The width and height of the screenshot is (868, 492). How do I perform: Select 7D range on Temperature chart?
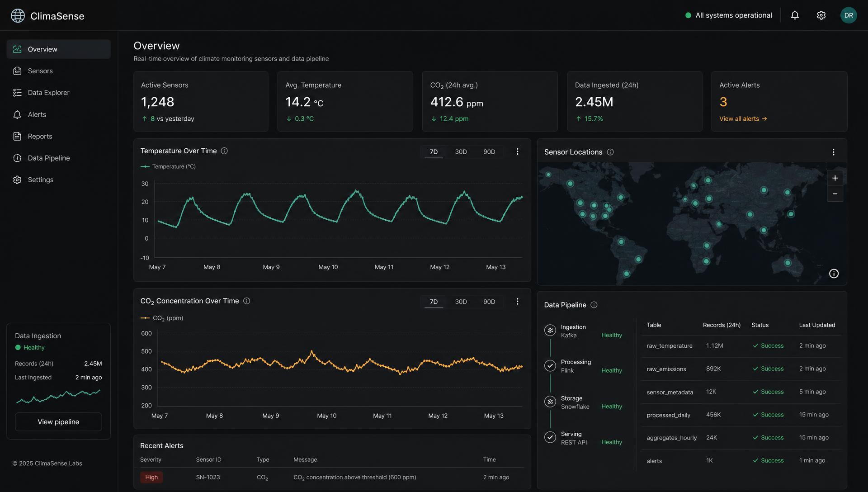click(x=434, y=152)
